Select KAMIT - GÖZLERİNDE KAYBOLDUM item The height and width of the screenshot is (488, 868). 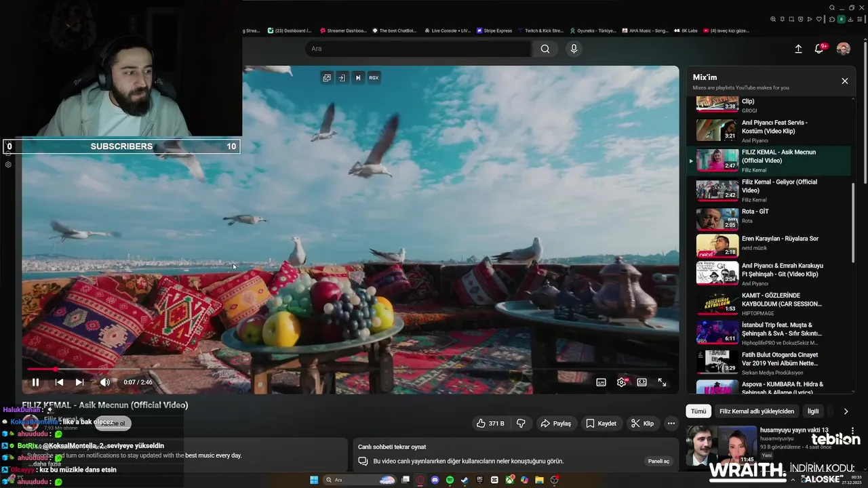click(769, 303)
